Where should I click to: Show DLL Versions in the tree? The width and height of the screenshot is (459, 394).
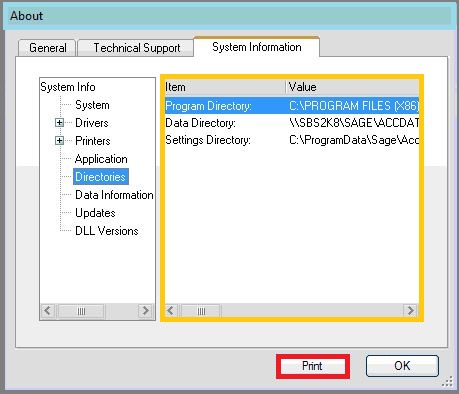(107, 231)
